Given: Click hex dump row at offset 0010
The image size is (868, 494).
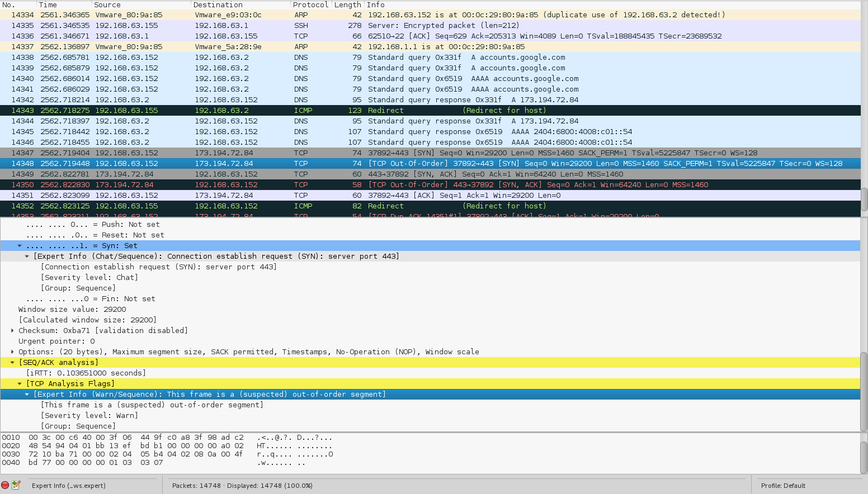Looking at the screenshot, I should (167, 438).
